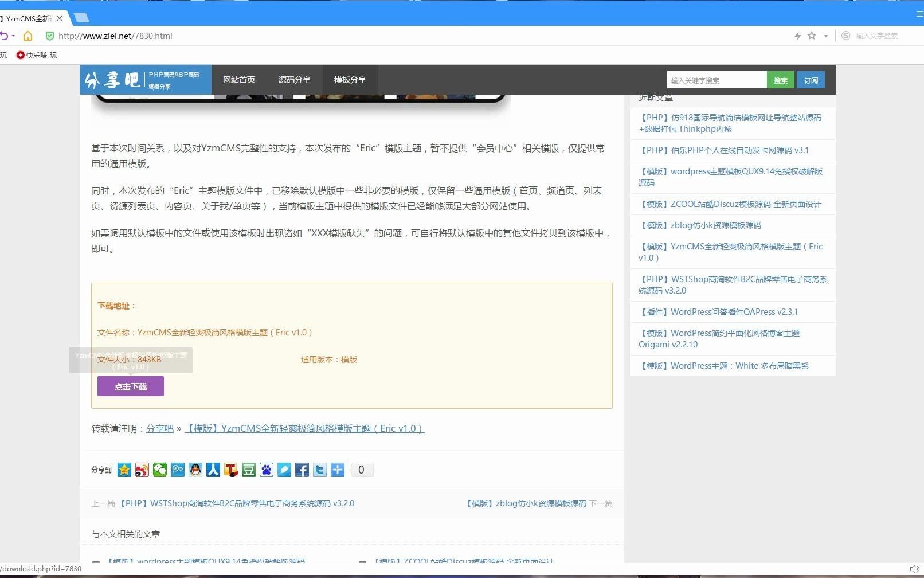This screenshot has width=924, height=578.
Task: Click the speaker icon in the status bar
Action: point(914,569)
